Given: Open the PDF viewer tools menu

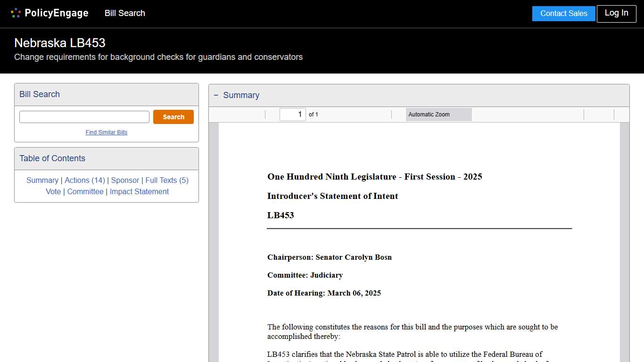Looking at the screenshot, I should tap(622, 114).
